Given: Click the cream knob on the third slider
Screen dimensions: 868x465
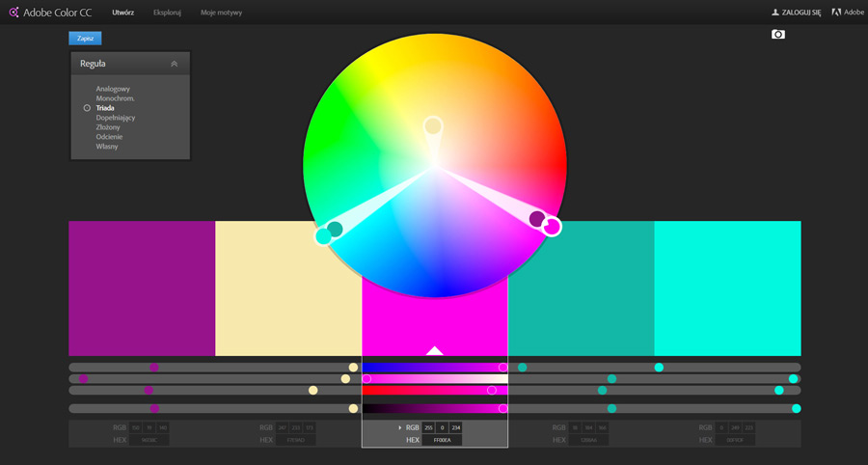Looking at the screenshot, I should pos(312,391).
